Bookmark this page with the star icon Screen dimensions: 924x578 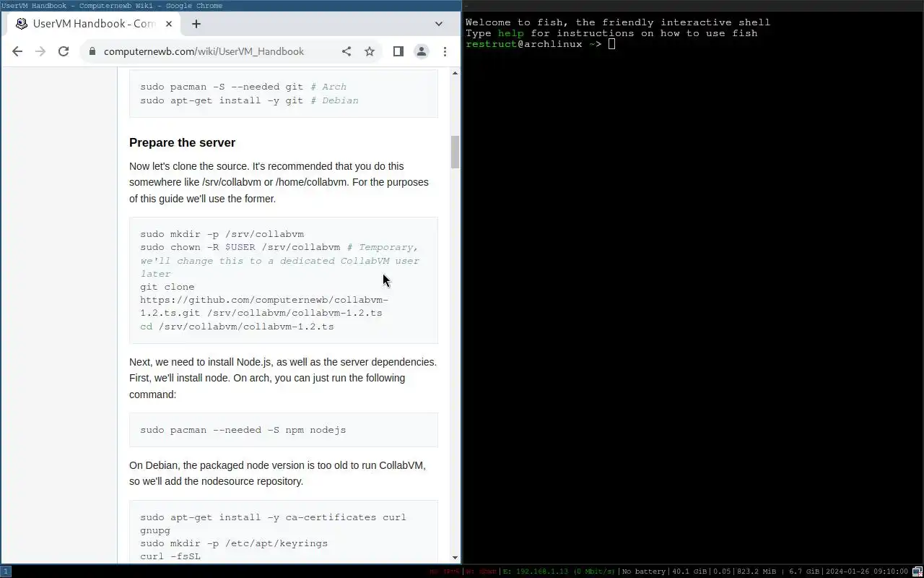(370, 51)
